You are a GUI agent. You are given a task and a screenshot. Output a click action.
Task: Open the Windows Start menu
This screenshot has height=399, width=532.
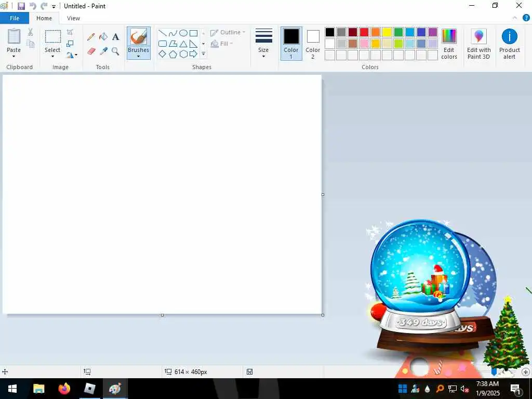coord(12,389)
